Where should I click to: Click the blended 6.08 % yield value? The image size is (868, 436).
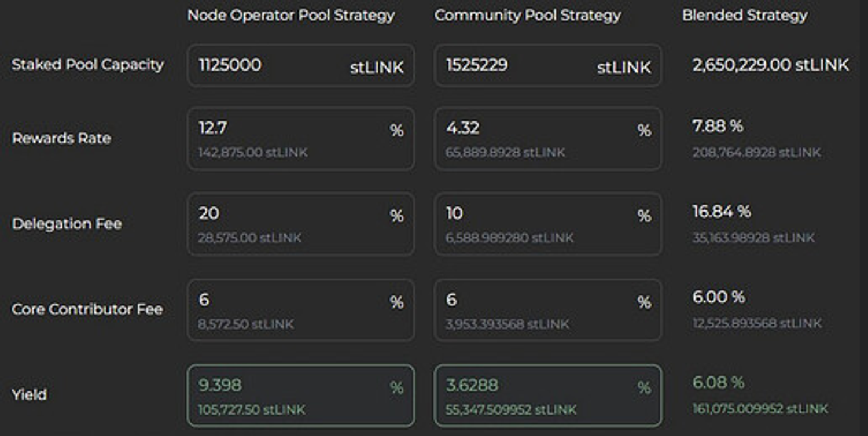point(718,383)
